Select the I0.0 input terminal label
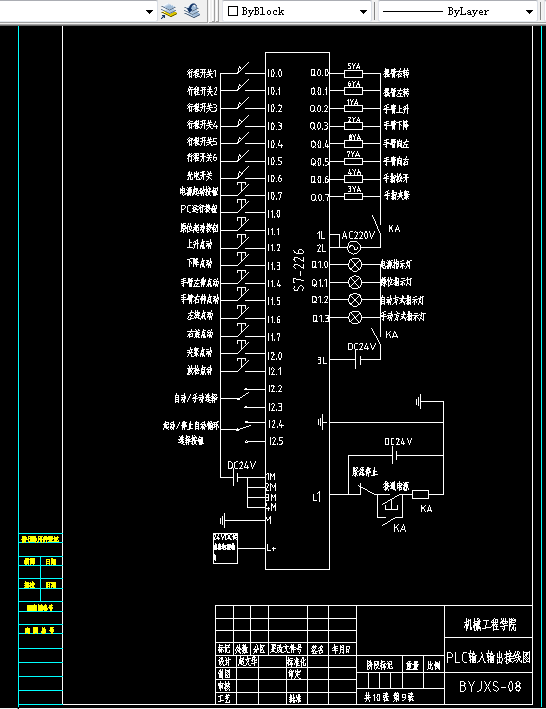 pyautogui.click(x=275, y=73)
